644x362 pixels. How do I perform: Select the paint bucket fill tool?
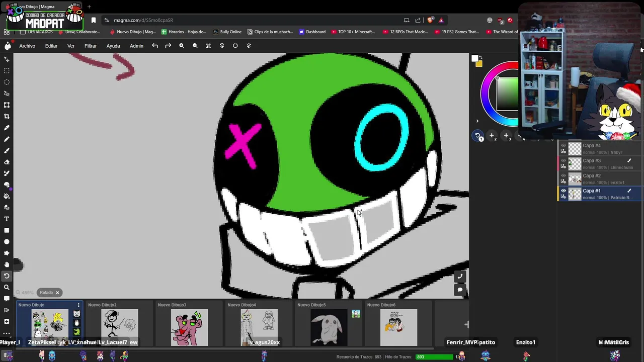coord(7,196)
